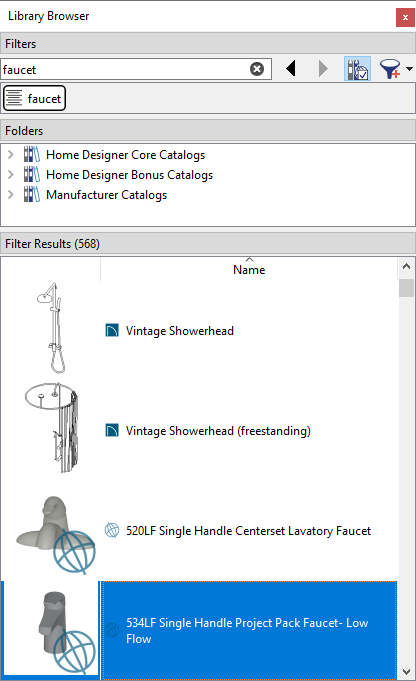Select Home Designer Bonus Catalogs folder
The image size is (416, 681).
pos(129,175)
